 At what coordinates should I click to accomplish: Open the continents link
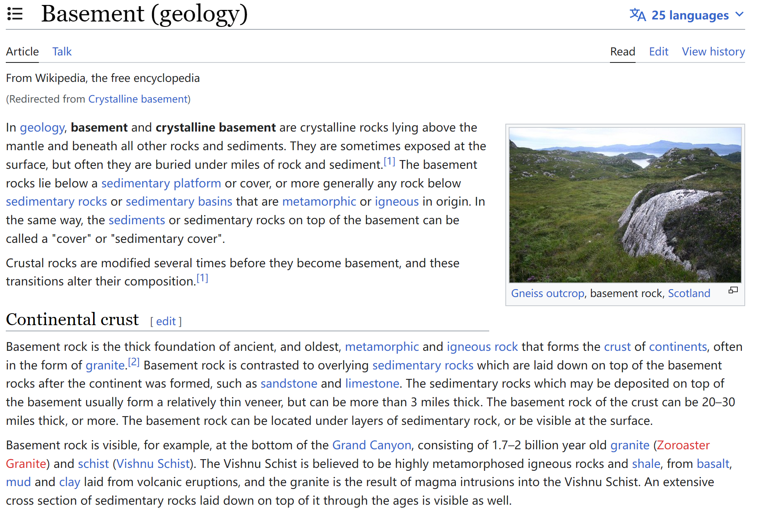(x=678, y=347)
